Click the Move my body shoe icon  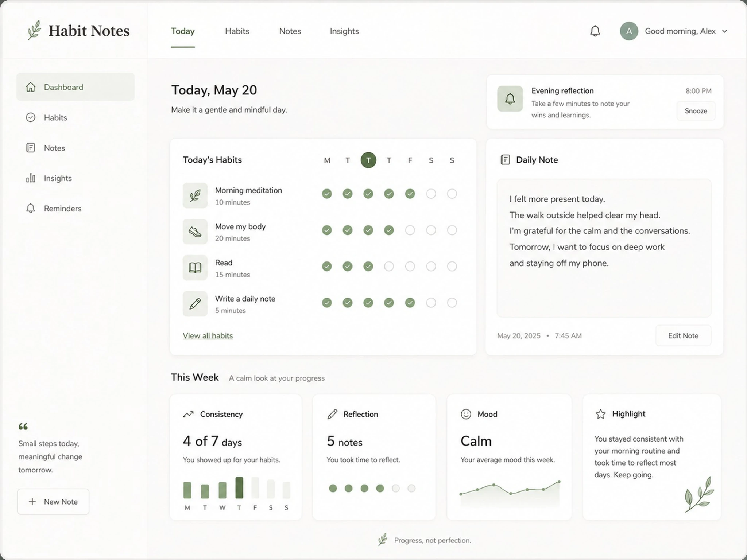point(195,232)
